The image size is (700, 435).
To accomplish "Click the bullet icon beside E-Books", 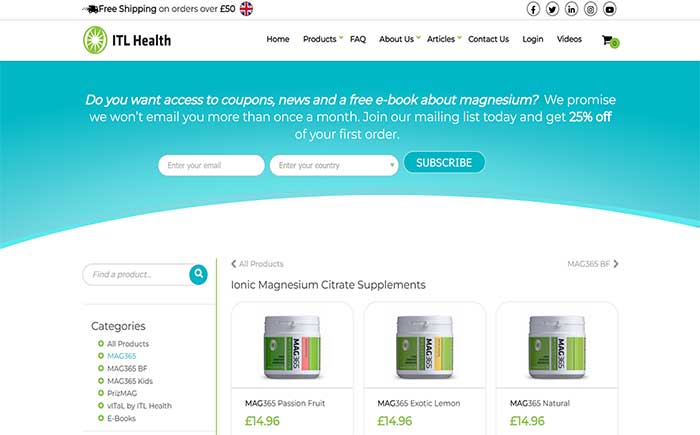I will [101, 418].
